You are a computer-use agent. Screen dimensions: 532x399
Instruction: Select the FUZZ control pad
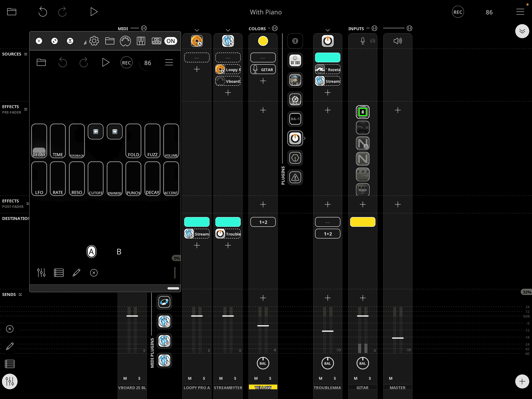(152, 141)
